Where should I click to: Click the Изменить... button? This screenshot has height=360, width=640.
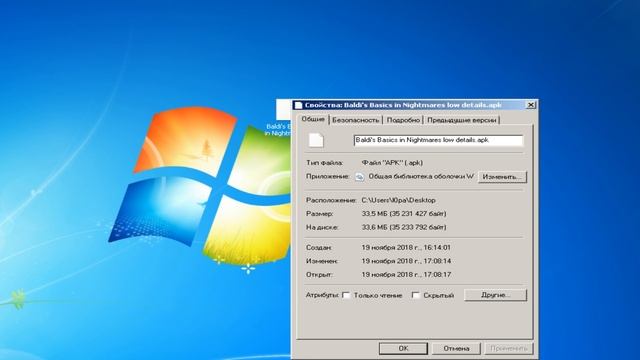tap(502, 177)
